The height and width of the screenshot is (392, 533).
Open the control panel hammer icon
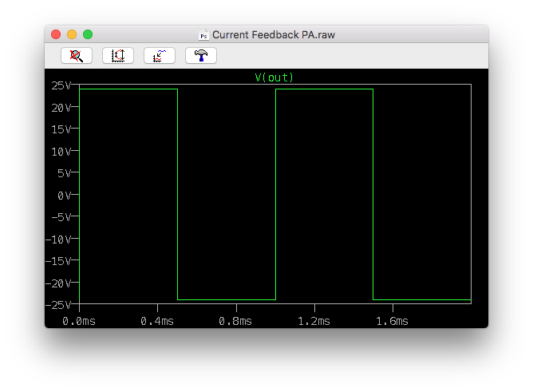coord(201,55)
